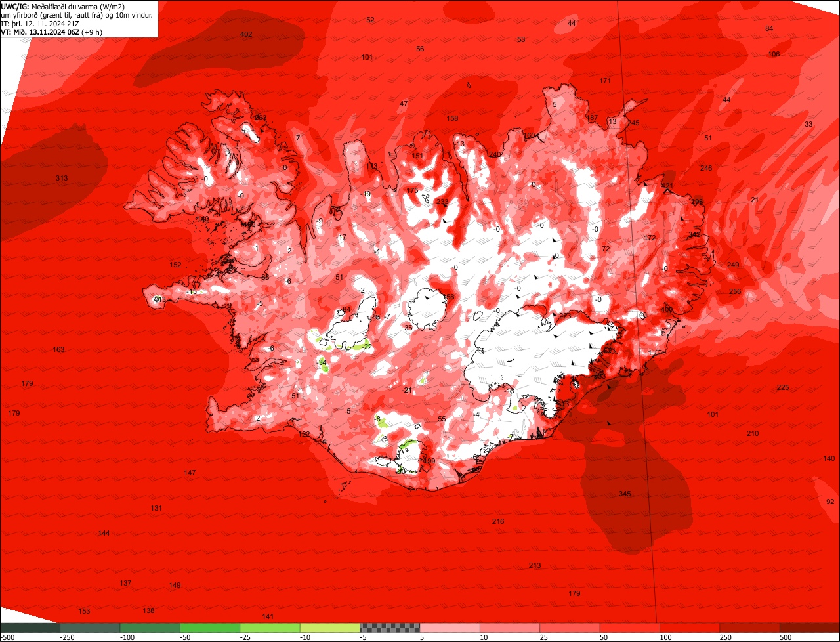Click the map value '313' in the dark patch

coord(62,179)
